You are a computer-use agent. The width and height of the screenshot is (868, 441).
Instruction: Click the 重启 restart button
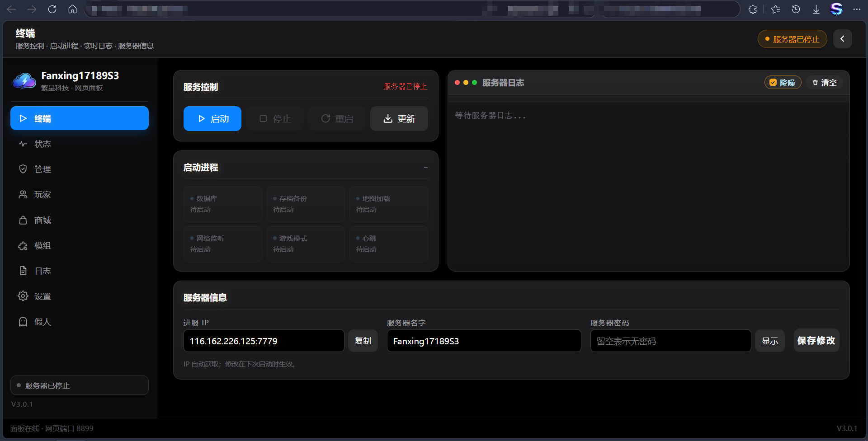pyautogui.click(x=337, y=118)
